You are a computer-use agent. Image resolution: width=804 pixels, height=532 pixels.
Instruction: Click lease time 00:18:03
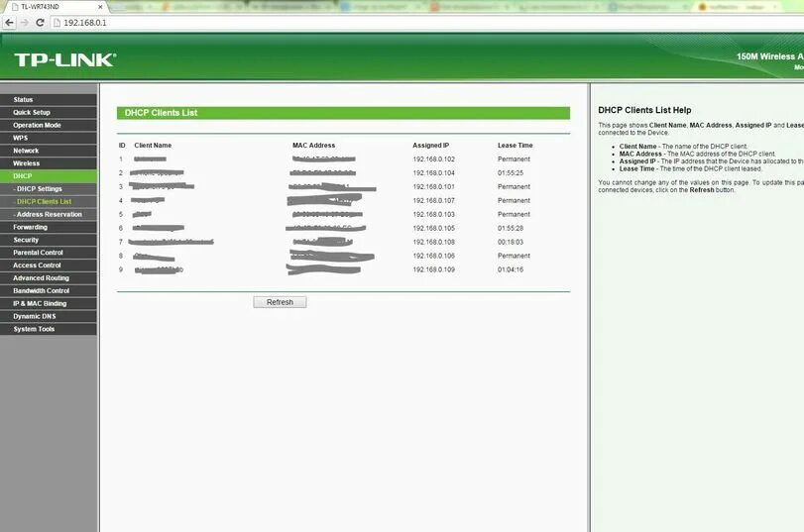(511, 243)
